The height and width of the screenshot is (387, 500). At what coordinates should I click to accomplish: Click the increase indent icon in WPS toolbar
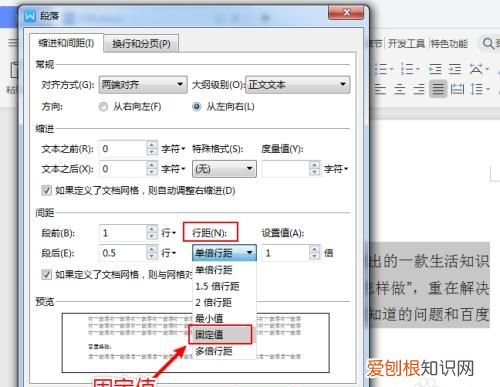(x=455, y=69)
